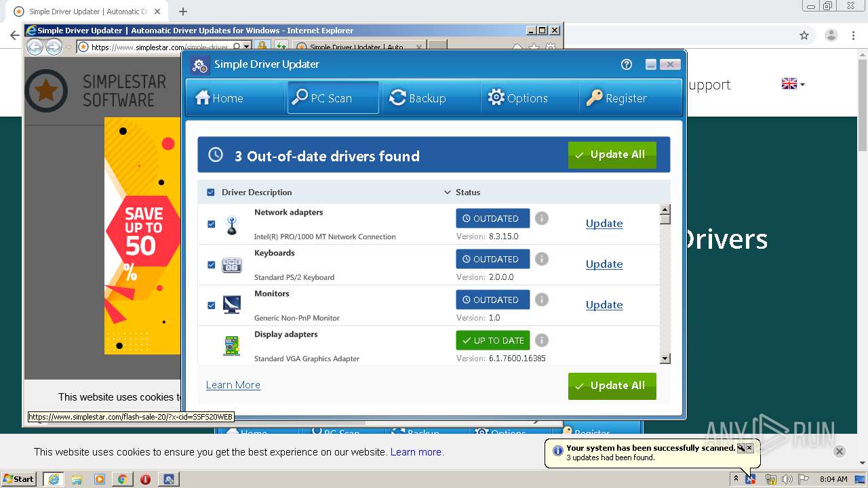868x488 pixels.
Task: Click the Chrome taskbar icon
Action: [122, 479]
